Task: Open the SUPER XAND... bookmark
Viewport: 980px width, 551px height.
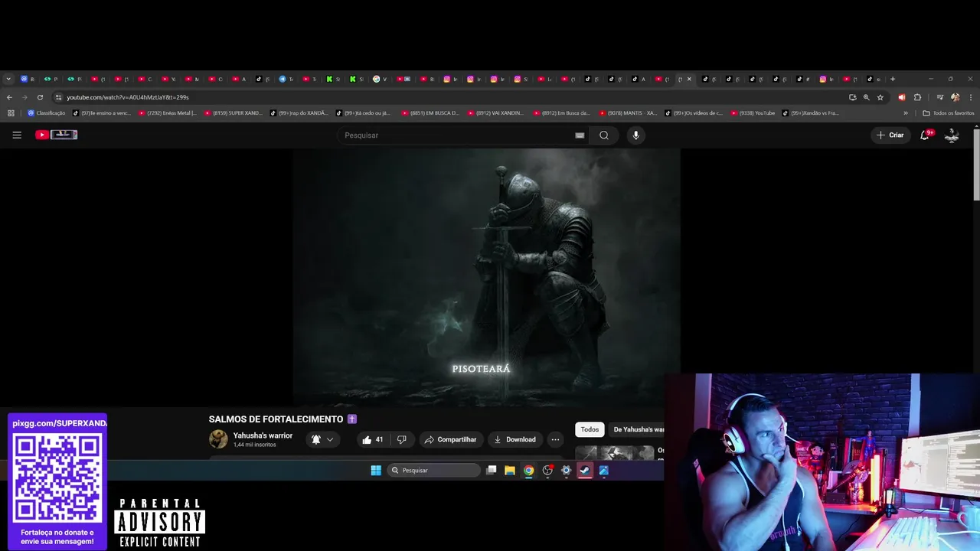Action: click(233, 113)
